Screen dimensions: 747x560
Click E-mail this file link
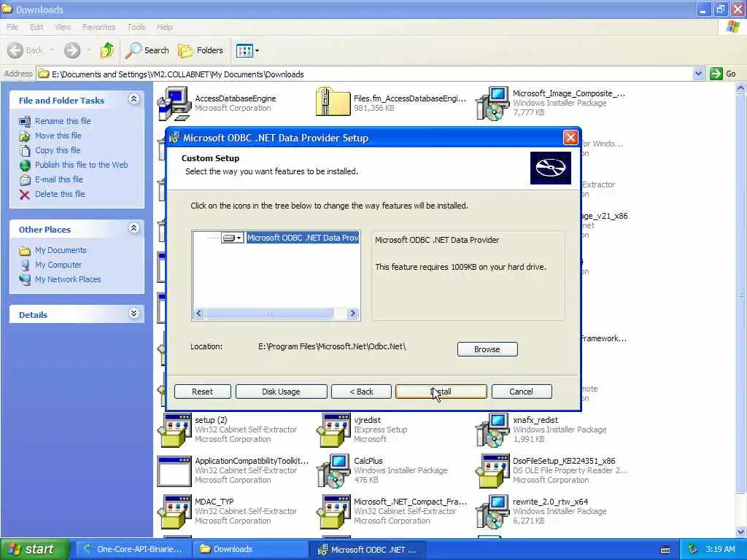(x=58, y=179)
